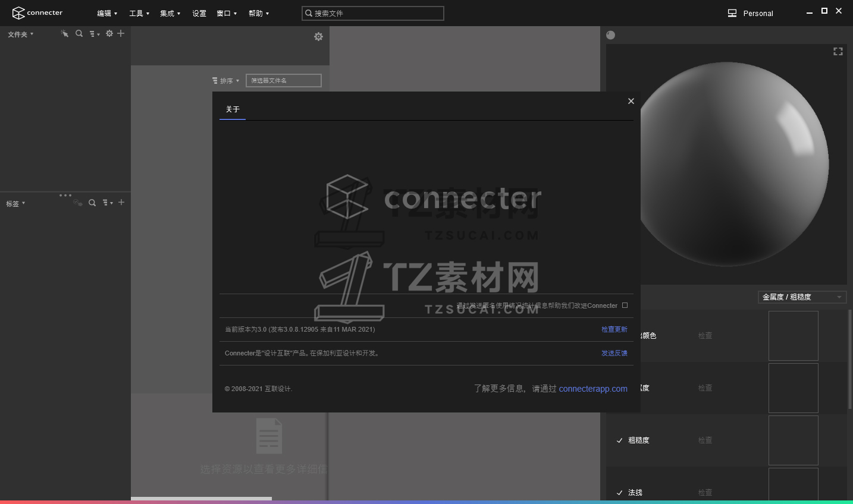The image size is (853, 504).
Task: Open search in the 标签 panel
Action: tap(92, 203)
